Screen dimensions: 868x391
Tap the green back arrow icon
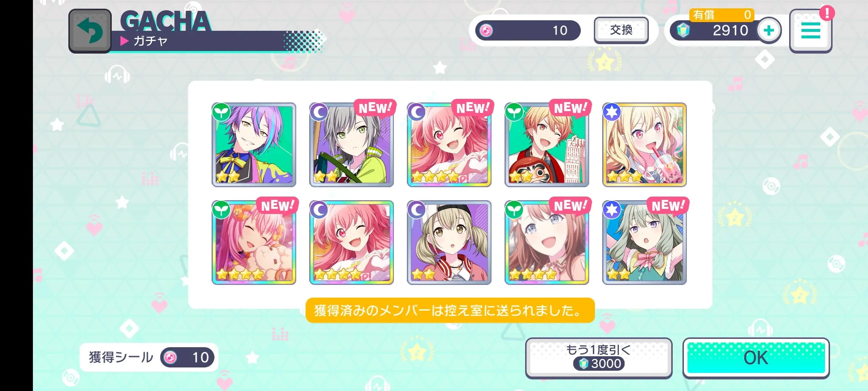point(90,31)
